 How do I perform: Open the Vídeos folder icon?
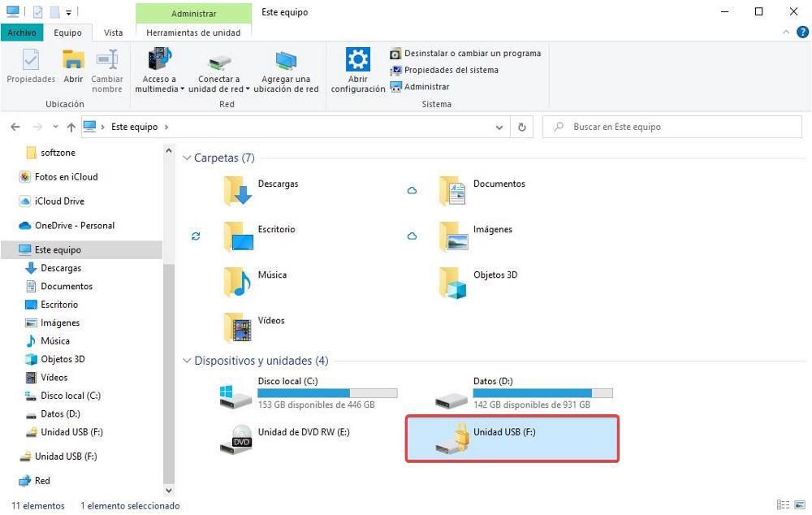tap(238, 327)
